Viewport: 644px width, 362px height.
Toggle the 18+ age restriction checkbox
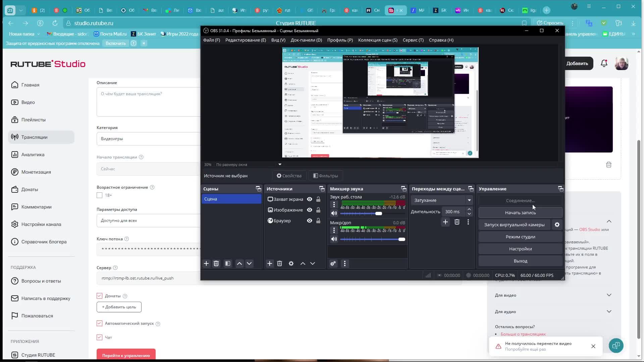pos(100,195)
